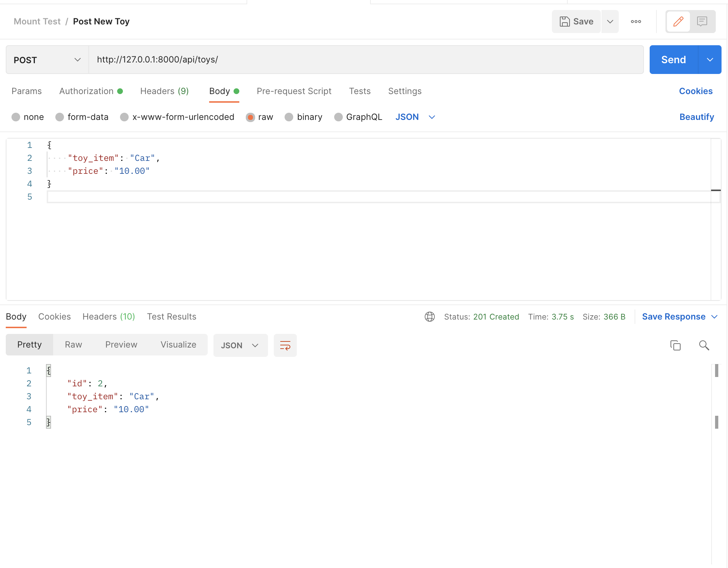
Task: Choose the GraphQL body option
Action: coord(338,117)
